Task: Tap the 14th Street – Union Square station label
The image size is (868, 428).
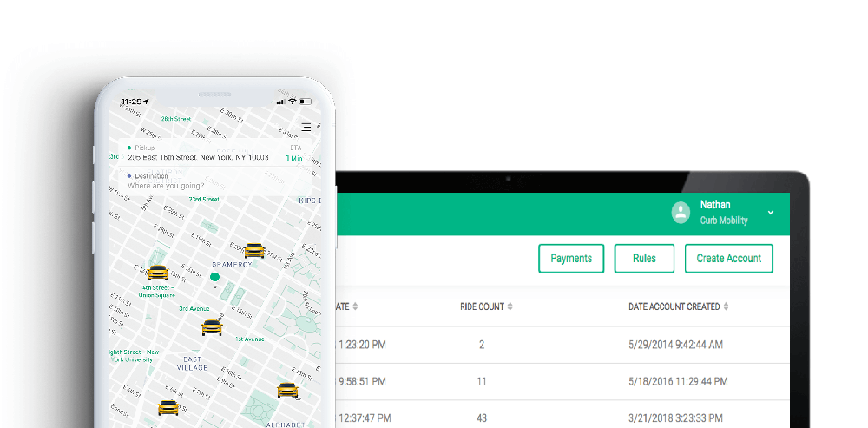Action: coord(156,291)
